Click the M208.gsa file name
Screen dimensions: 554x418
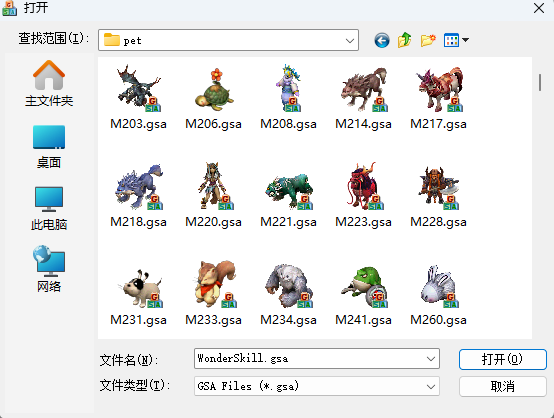pyautogui.click(x=288, y=124)
